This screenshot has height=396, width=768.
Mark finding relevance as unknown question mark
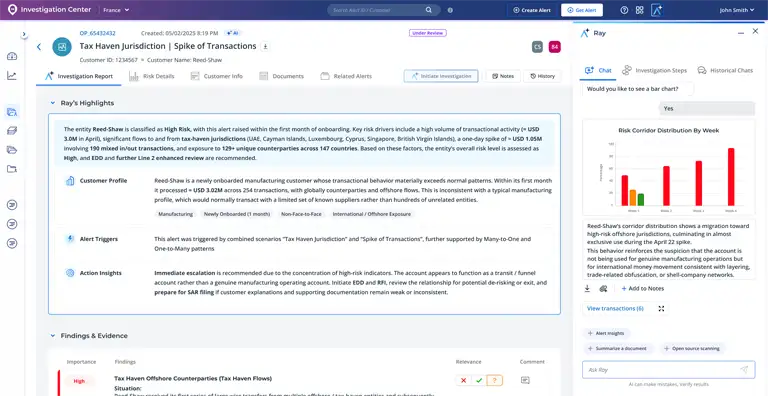coord(495,380)
